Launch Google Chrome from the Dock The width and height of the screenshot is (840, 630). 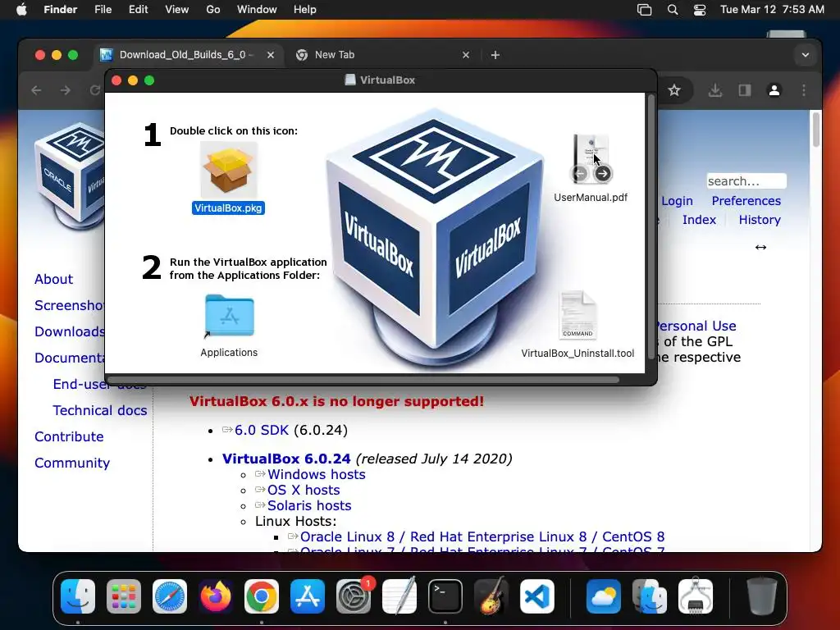pos(262,596)
